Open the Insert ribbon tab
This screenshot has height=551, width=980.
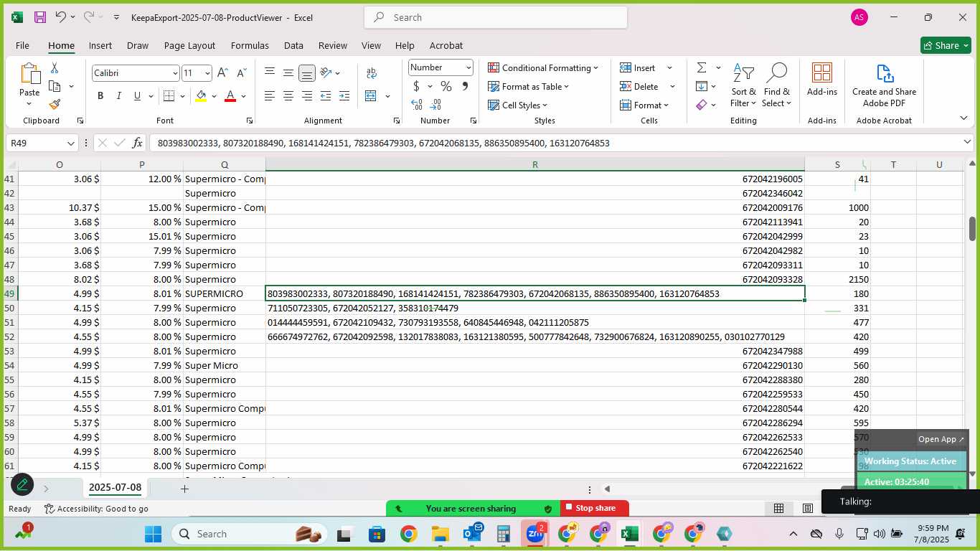100,45
